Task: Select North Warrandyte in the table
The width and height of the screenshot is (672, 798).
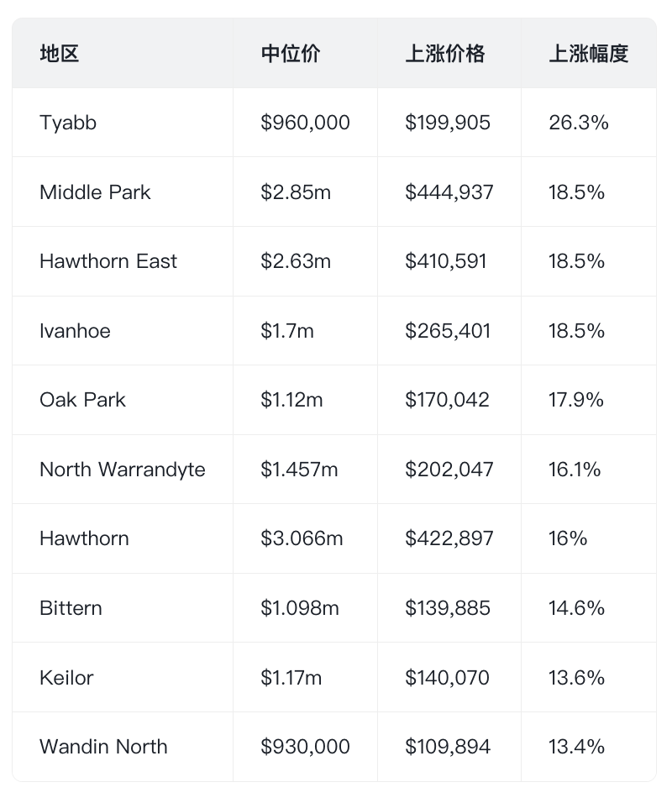Action: tap(123, 470)
